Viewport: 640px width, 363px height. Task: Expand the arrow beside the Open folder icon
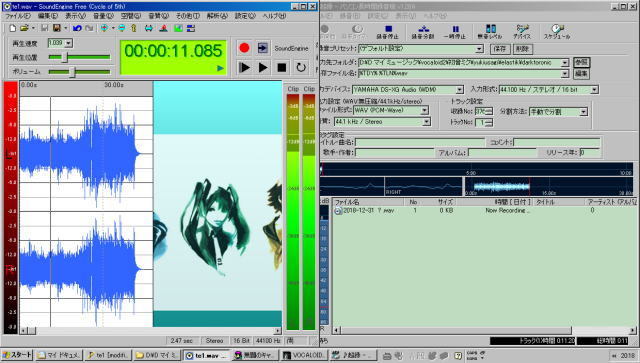[x=33, y=28]
